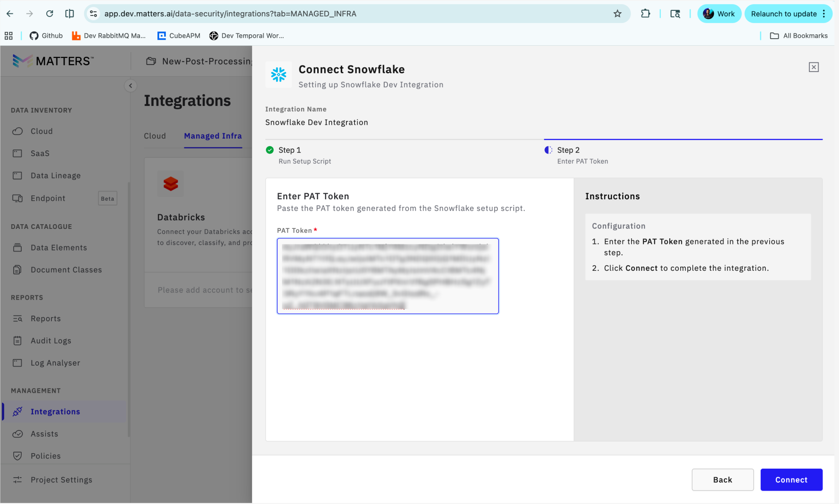This screenshot has width=839, height=504.
Task: Select Step 2 Enter PAT Token
Action: click(583, 155)
